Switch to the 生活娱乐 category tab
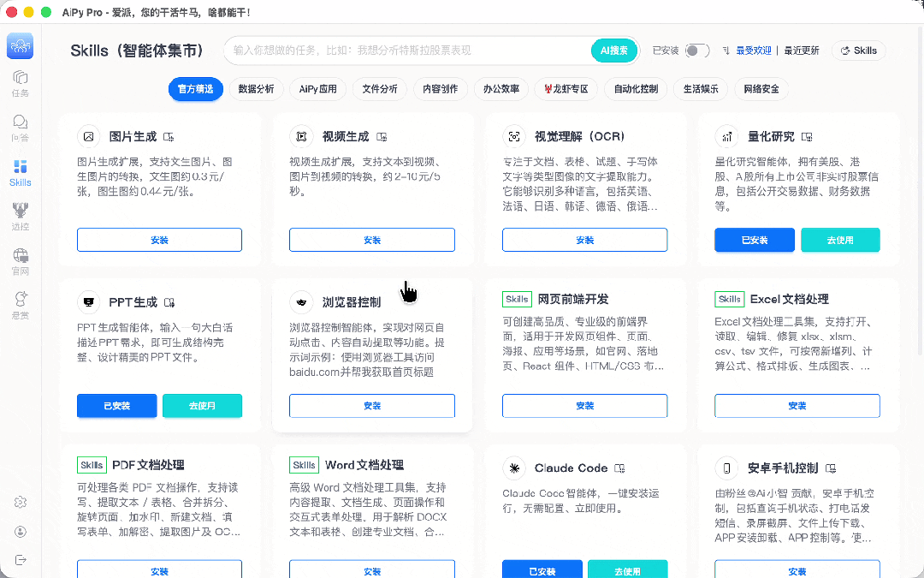The height and width of the screenshot is (578, 924). (x=701, y=89)
